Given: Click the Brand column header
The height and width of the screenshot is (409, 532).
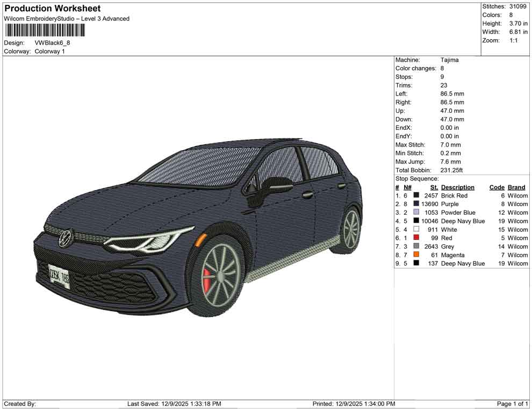Looking at the screenshot, I should tap(516, 187).
